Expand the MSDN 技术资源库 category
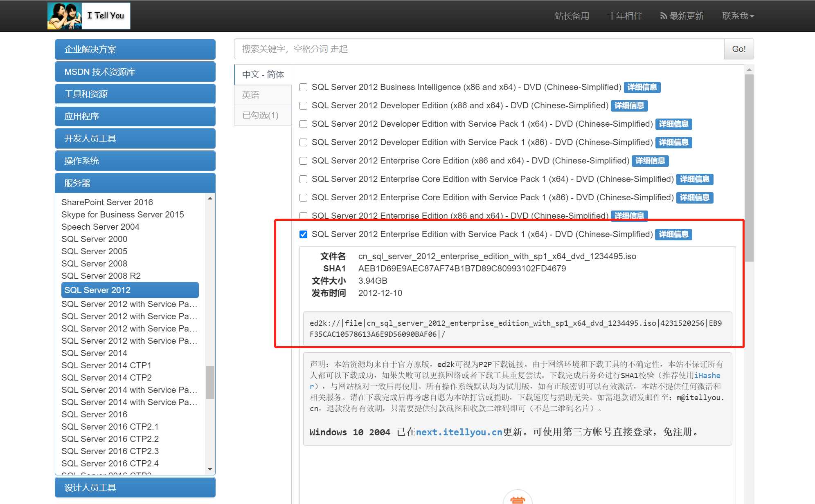815x504 pixels. [135, 72]
